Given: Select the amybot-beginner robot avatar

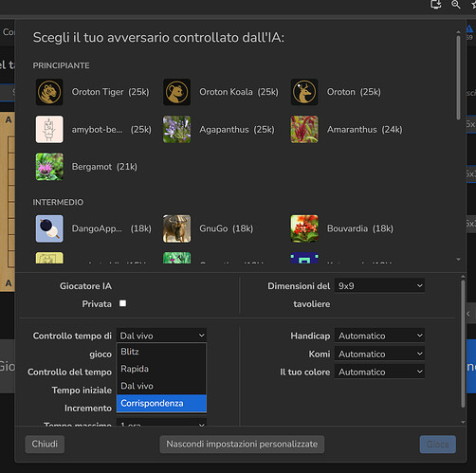Looking at the screenshot, I should pos(49,129).
